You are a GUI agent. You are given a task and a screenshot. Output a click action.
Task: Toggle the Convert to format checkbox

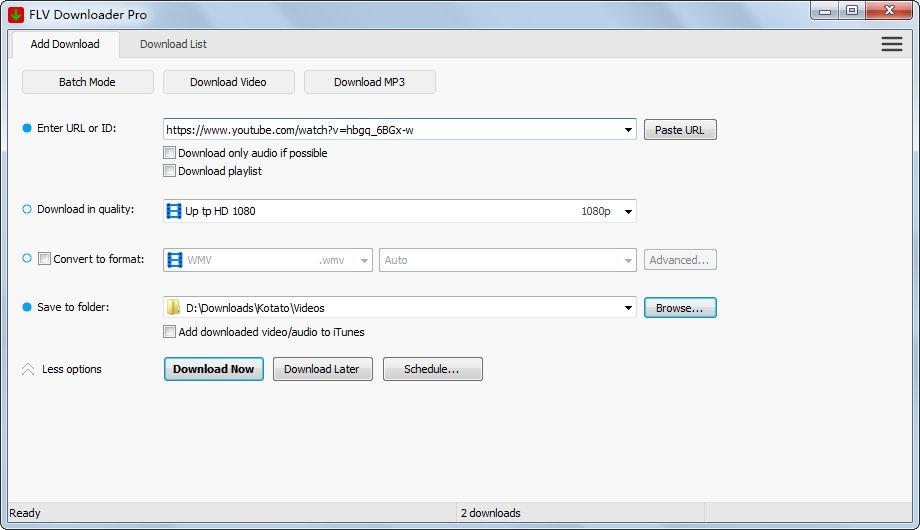tap(44, 258)
